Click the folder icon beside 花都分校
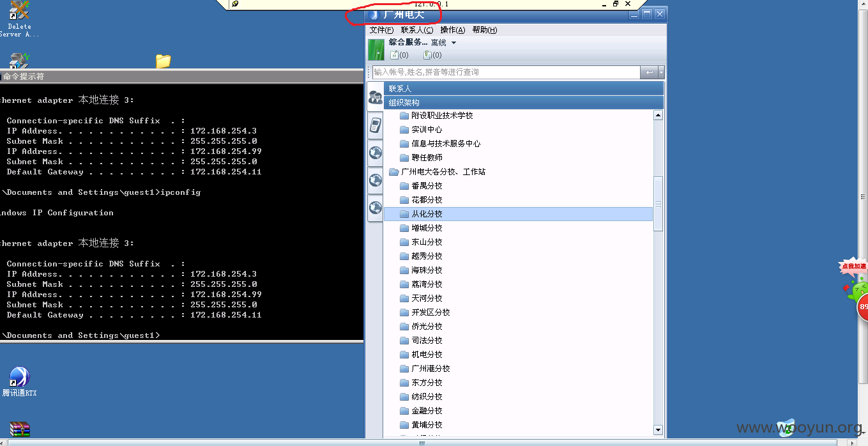Image resolution: width=868 pixels, height=446 pixels. point(404,200)
